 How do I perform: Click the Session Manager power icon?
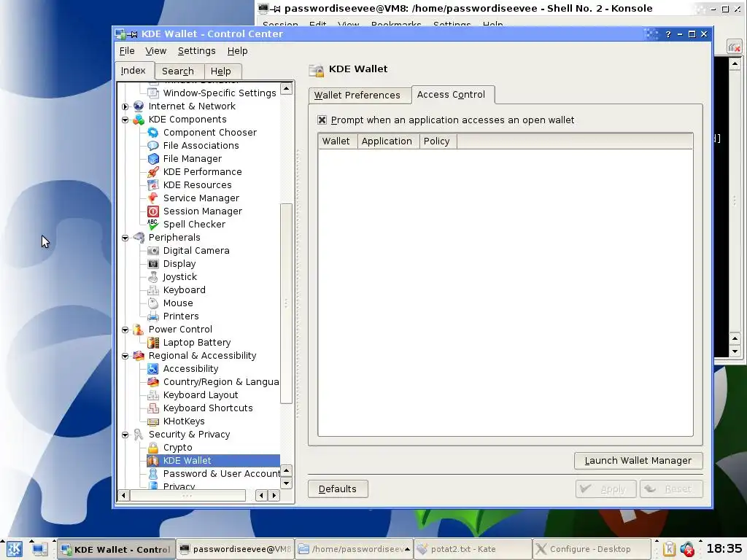tap(153, 211)
